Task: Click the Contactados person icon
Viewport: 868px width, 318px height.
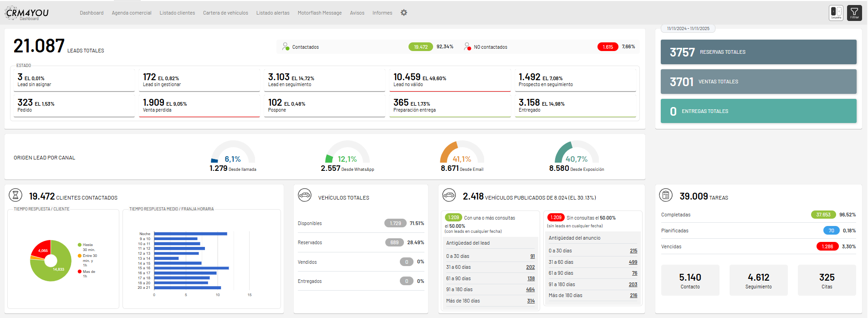Action: (x=286, y=46)
